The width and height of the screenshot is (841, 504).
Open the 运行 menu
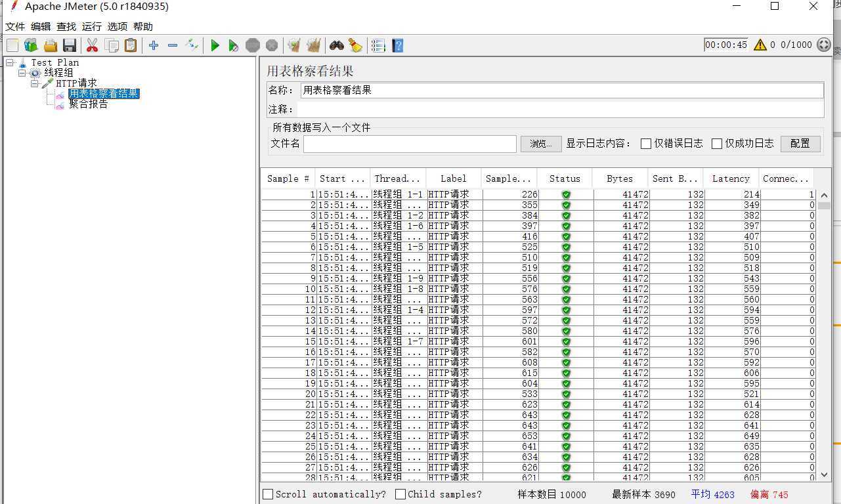[92, 27]
